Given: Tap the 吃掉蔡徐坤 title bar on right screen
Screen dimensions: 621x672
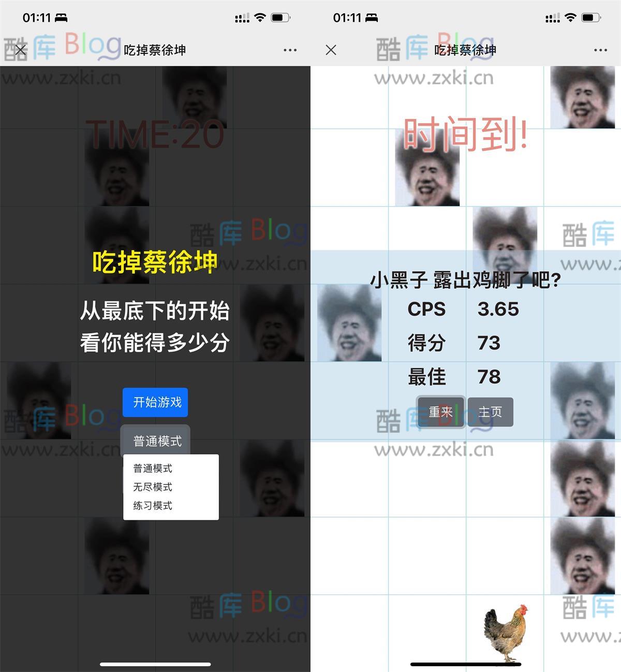Looking at the screenshot, I should coord(466,50).
